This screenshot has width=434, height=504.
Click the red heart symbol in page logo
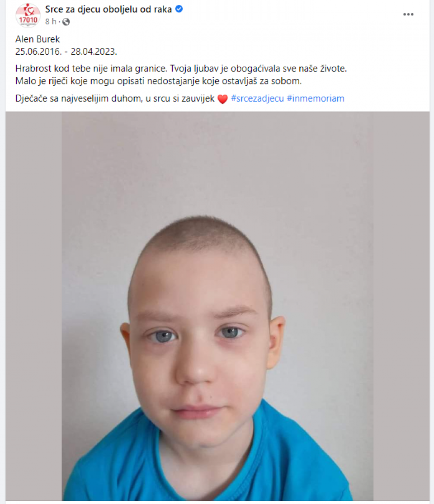pos(29,9)
